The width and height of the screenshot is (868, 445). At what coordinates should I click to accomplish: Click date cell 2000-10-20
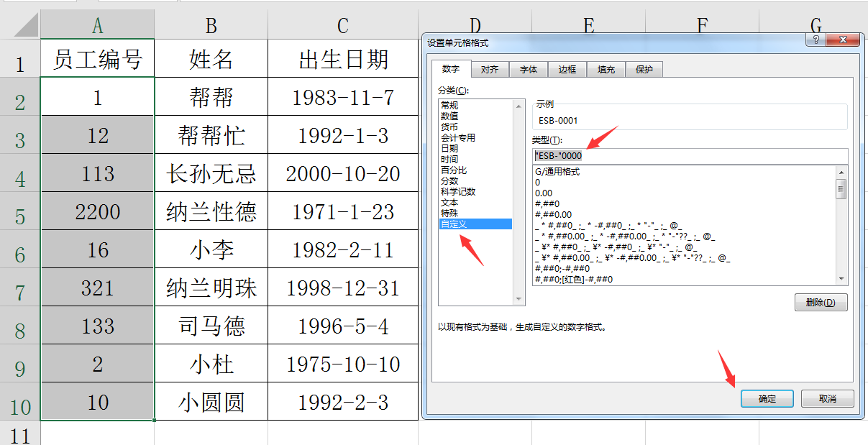343,173
